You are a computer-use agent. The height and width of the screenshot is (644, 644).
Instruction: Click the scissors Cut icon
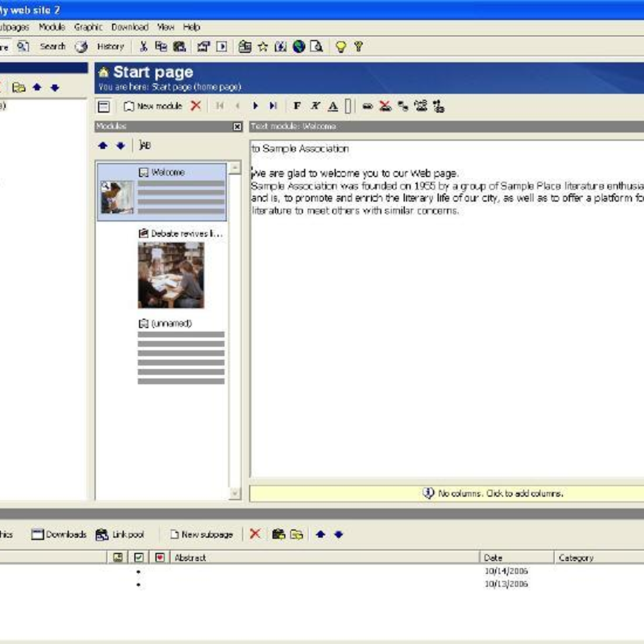point(143,46)
